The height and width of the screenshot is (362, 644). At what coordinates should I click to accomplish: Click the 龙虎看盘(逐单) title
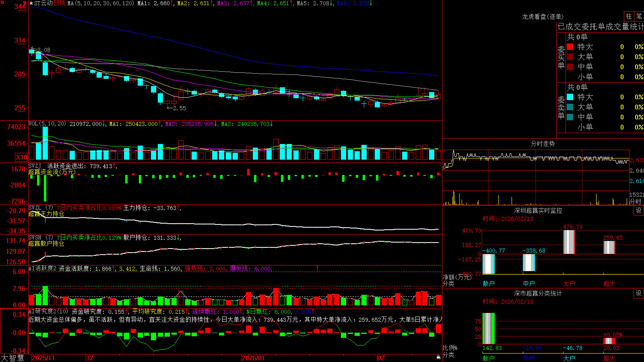click(543, 16)
